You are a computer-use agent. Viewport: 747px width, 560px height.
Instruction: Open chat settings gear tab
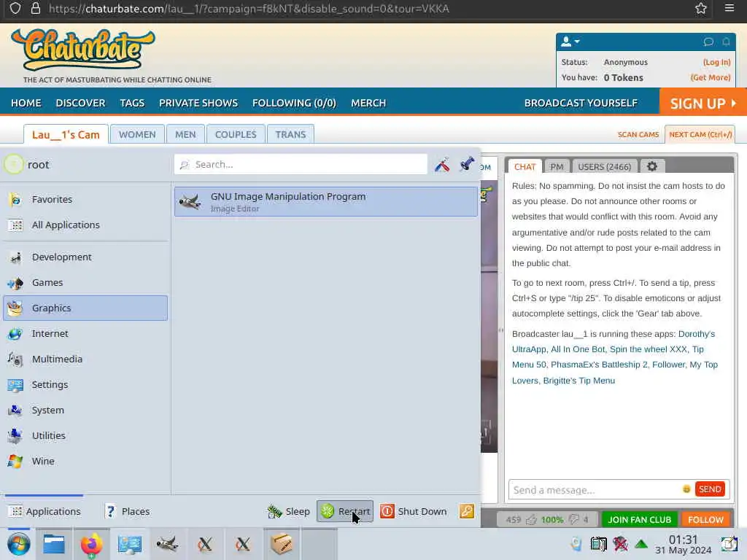(x=651, y=166)
